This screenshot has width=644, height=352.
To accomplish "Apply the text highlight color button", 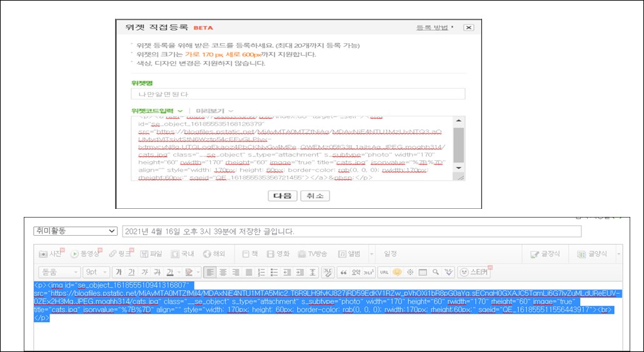I will tap(189, 272).
